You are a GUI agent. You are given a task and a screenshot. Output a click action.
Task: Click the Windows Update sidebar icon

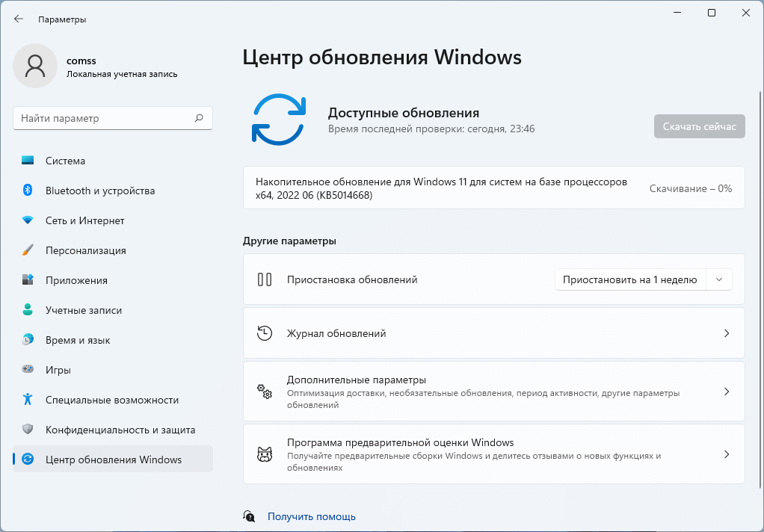click(28, 460)
